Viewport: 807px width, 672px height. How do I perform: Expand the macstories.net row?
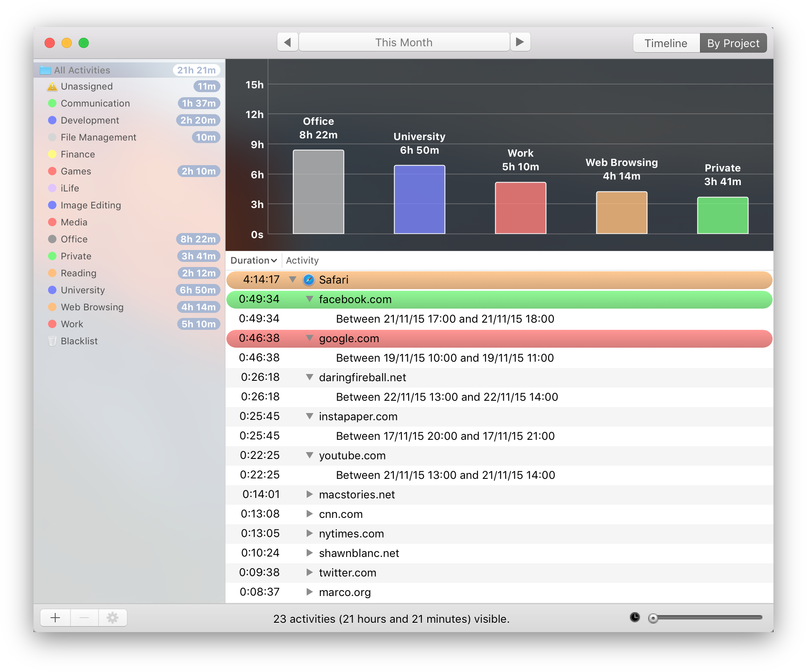(310, 495)
